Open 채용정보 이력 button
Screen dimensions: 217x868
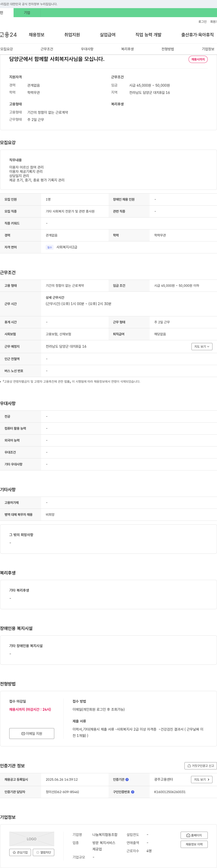[194, 844]
